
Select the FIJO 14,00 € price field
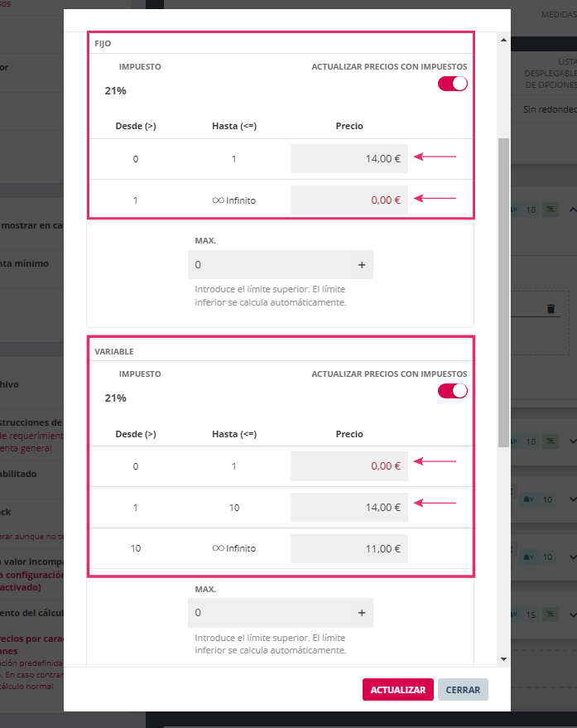(349, 158)
